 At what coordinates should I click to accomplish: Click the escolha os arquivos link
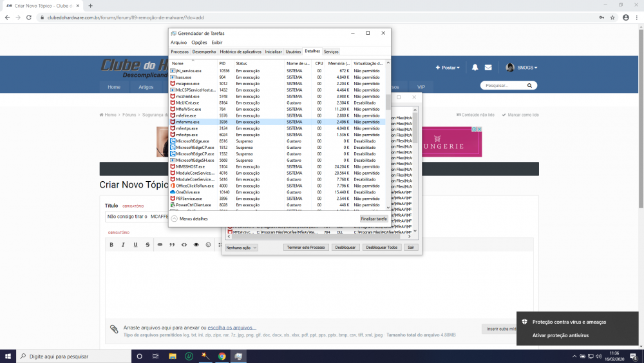232,328
